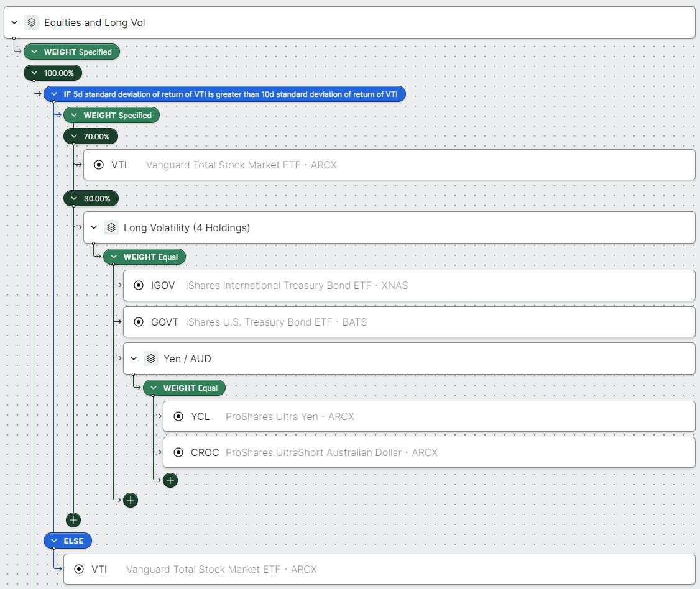Collapse the 100.00% weight block
The height and width of the screenshot is (589, 700).
pyautogui.click(x=34, y=73)
